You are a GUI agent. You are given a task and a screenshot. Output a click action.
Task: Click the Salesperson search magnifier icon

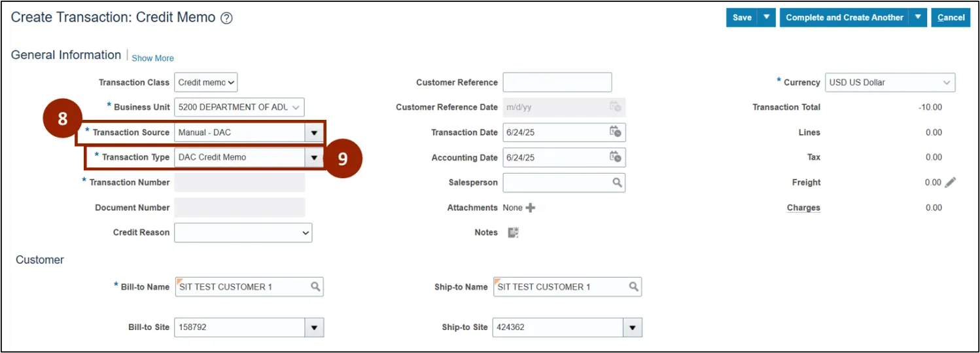point(617,183)
